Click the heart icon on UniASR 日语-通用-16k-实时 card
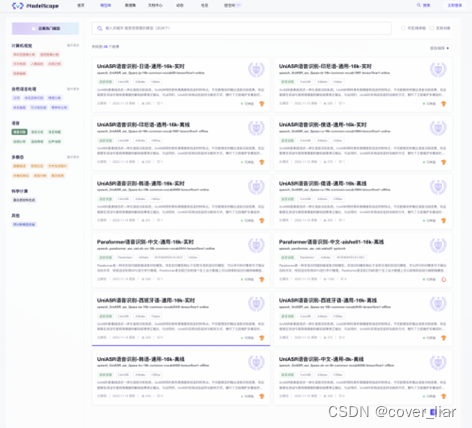The image size is (472, 428). click(x=159, y=103)
